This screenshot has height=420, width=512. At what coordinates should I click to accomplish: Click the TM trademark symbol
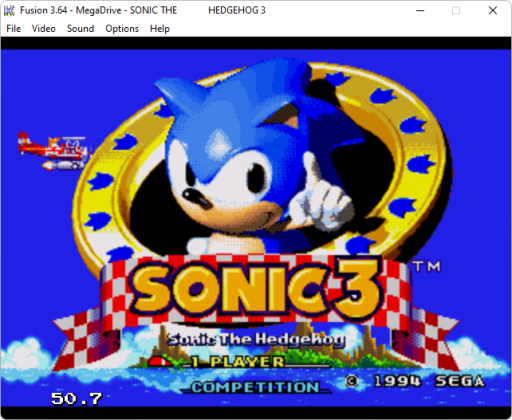(427, 267)
